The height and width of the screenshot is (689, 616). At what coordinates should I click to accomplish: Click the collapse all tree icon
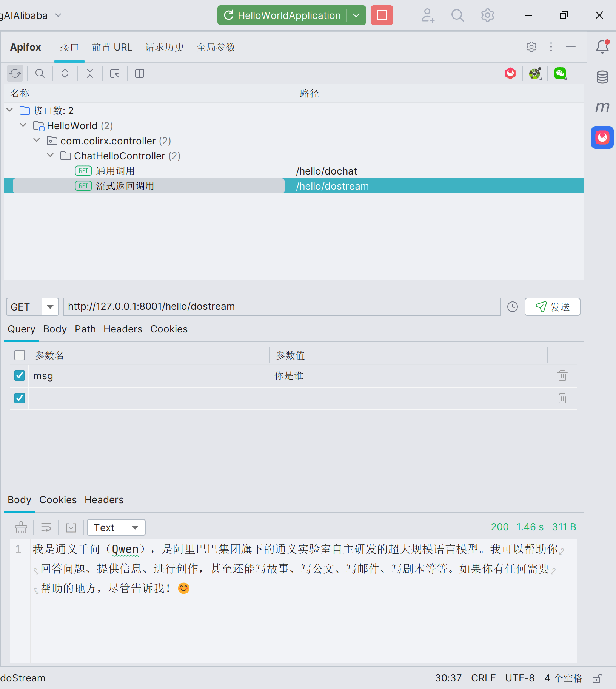[x=90, y=73]
